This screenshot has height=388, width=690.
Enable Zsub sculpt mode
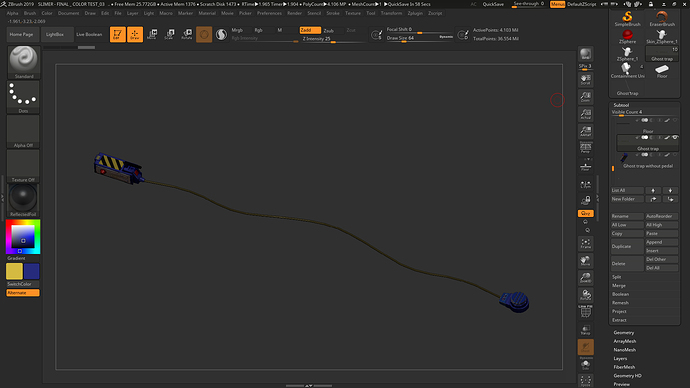(x=329, y=30)
